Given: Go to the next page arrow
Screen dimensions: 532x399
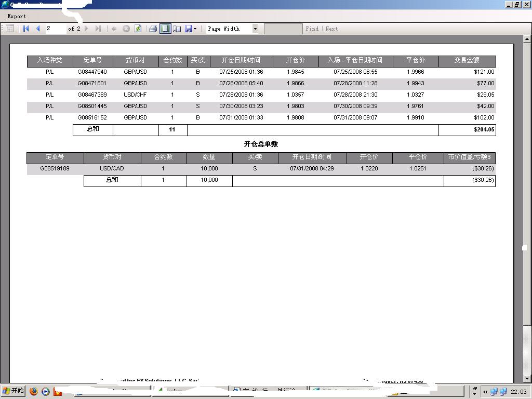Looking at the screenshot, I should [86, 29].
